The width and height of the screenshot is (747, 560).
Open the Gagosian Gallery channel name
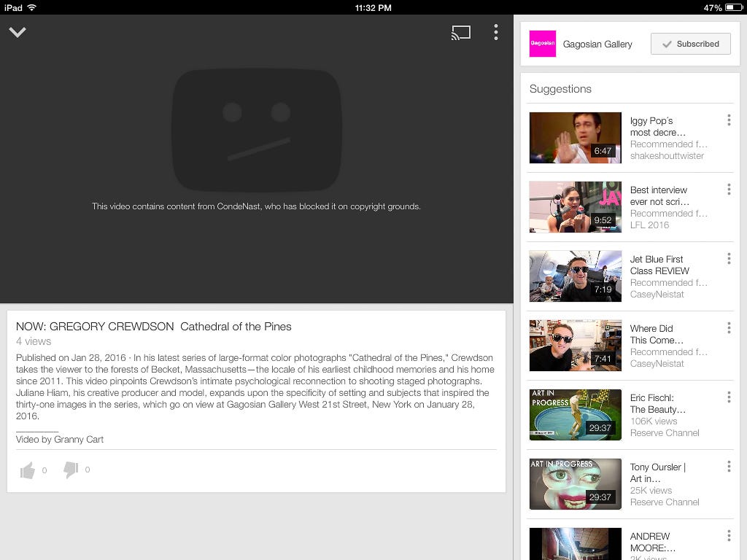pyautogui.click(x=597, y=44)
